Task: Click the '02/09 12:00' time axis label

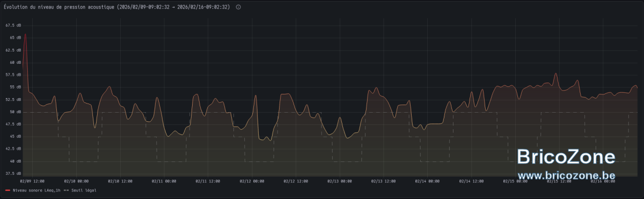Action: [32, 181]
